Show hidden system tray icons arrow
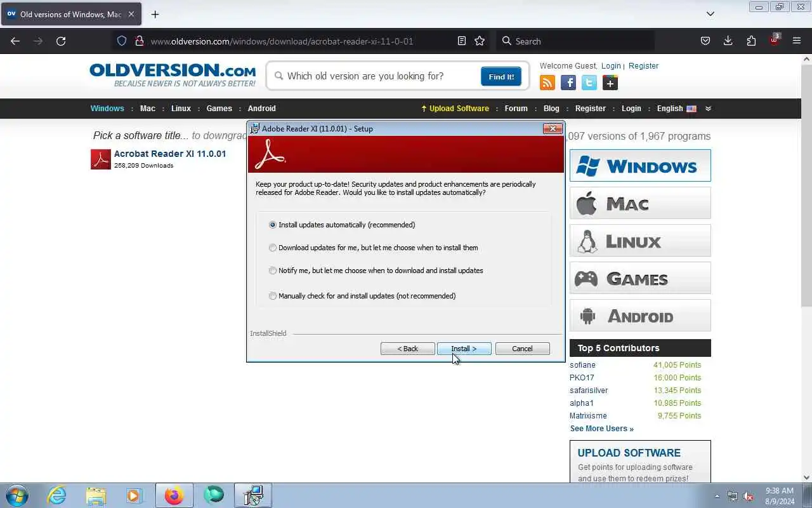The width and height of the screenshot is (812, 508). click(717, 496)
